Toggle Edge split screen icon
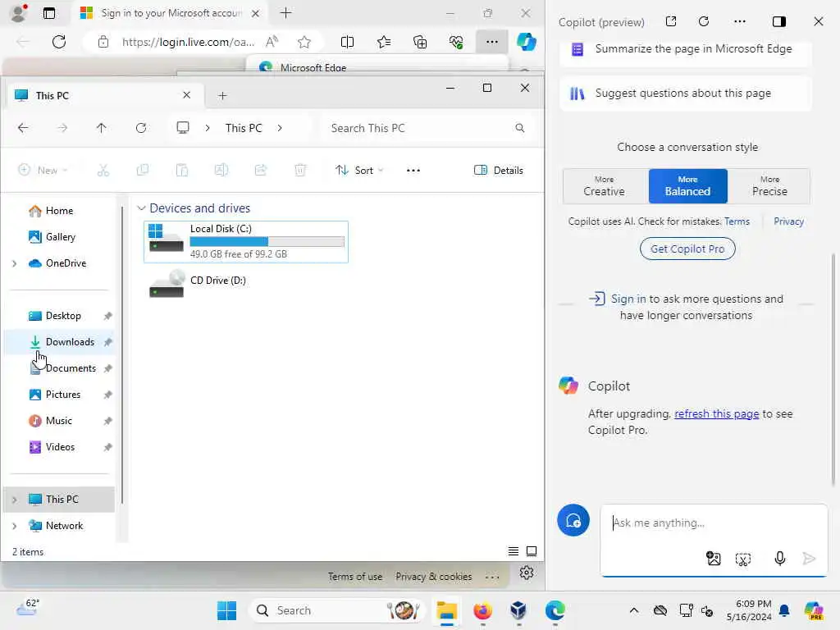The width and height of the screenshot is (840, 630). coord(347,42)
